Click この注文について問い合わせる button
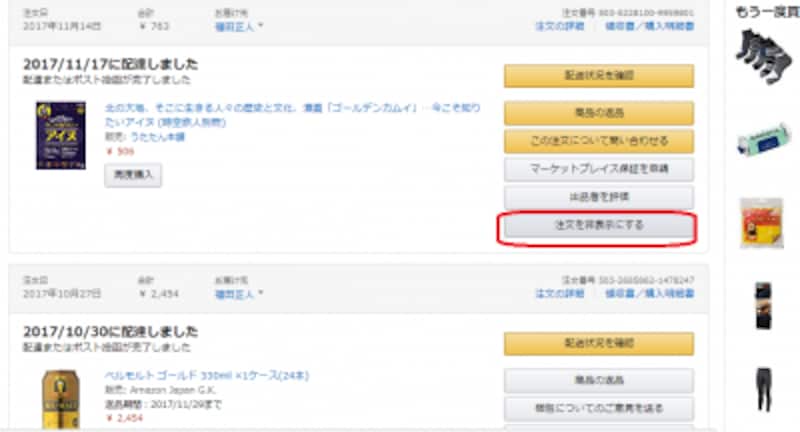This screenshot has height=432, width=800. pyautogui.click(x=598, y=141)
